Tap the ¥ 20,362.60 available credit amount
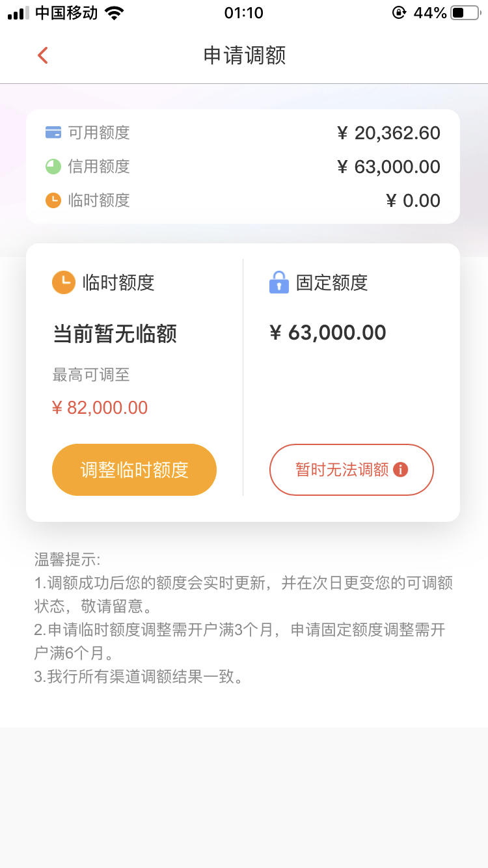 point(388,133)
